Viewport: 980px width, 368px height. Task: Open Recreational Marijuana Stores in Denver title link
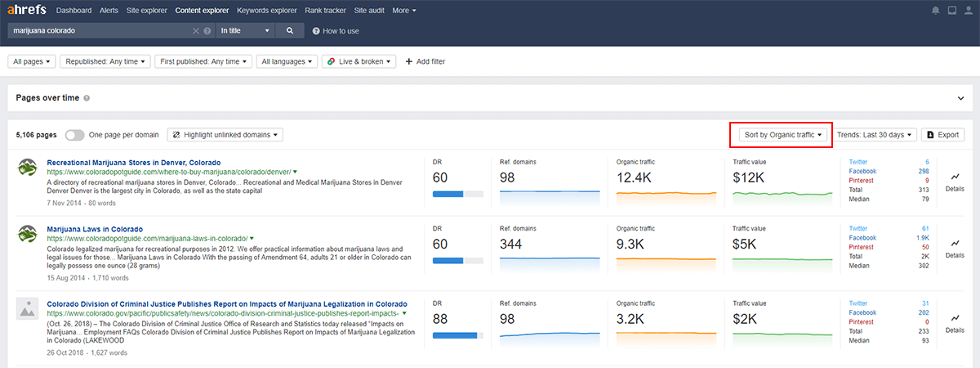tap(134, 163)
